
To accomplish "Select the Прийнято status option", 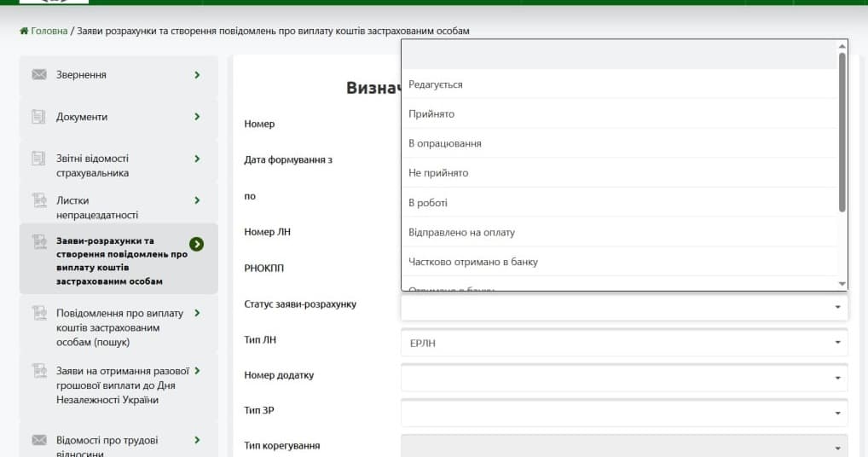I will 620,114.
